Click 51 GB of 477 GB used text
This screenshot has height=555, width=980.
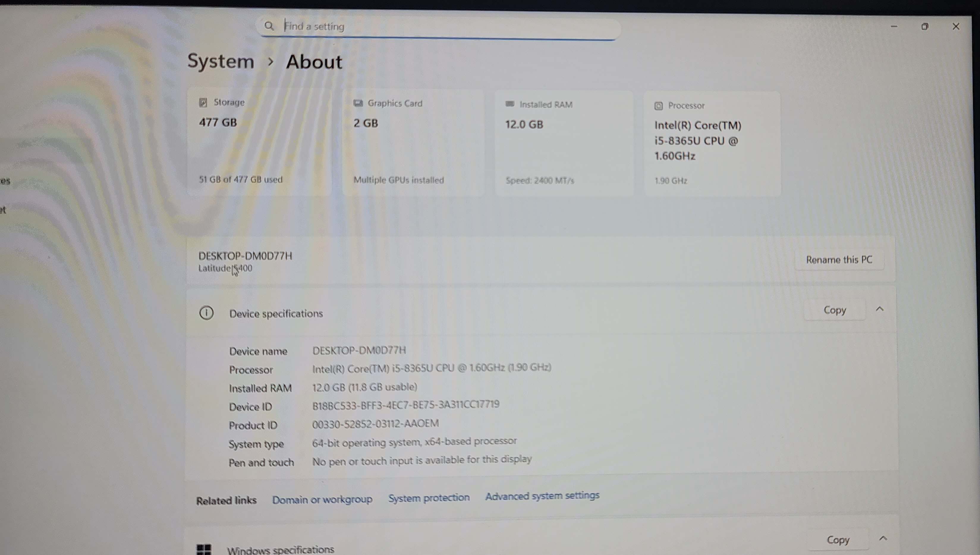pyautogui.click(x=240, y=179)
